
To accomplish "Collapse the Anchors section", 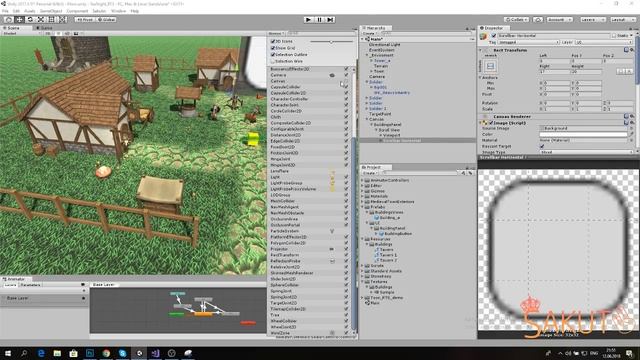I will pyautogui.click(x=480, y=77).
